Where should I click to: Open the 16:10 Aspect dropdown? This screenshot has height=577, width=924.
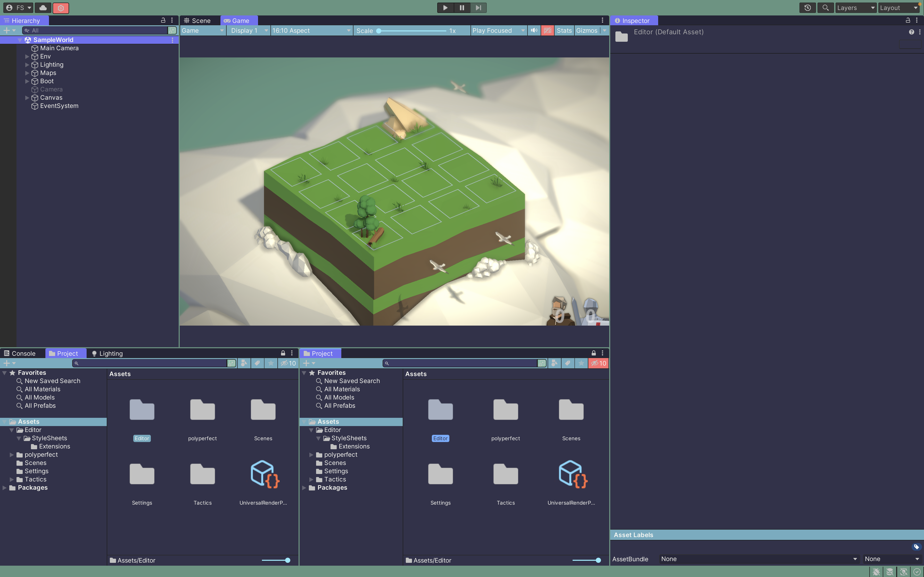[x=311, y=31]
